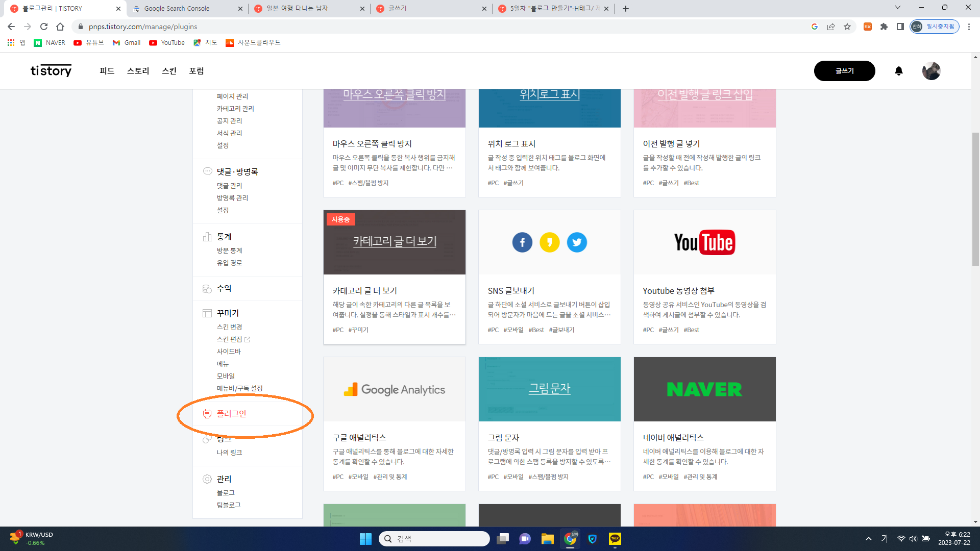Bookmark this page with the star icon
Screen dimensions: 980x551
[847, 27]
